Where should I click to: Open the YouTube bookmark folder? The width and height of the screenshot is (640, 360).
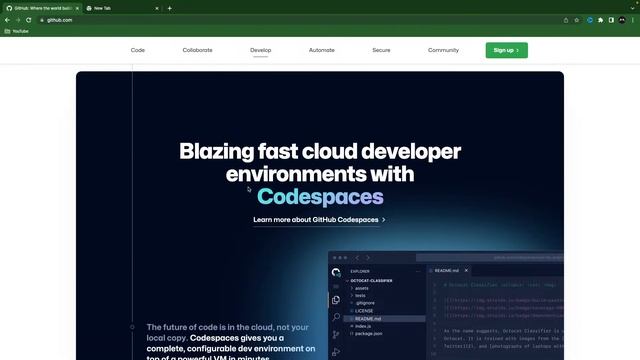(x=17, y=31)
